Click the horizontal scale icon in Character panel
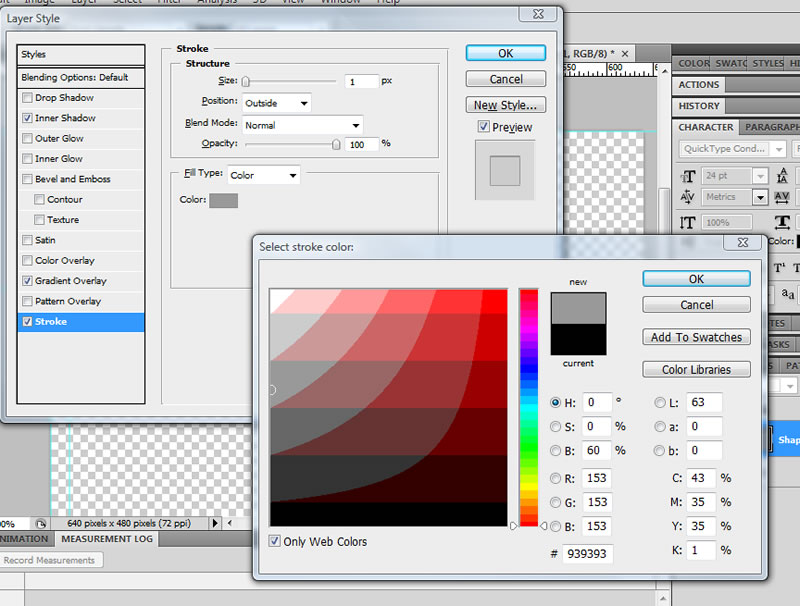800x606 pixels. point(782,222)
